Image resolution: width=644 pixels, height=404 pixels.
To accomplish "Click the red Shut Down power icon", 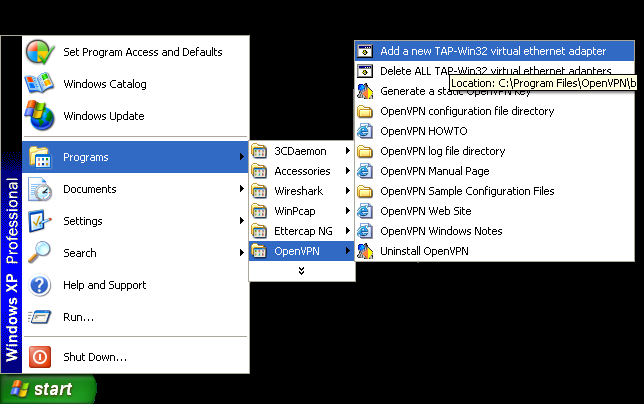I will pos(40,357).
